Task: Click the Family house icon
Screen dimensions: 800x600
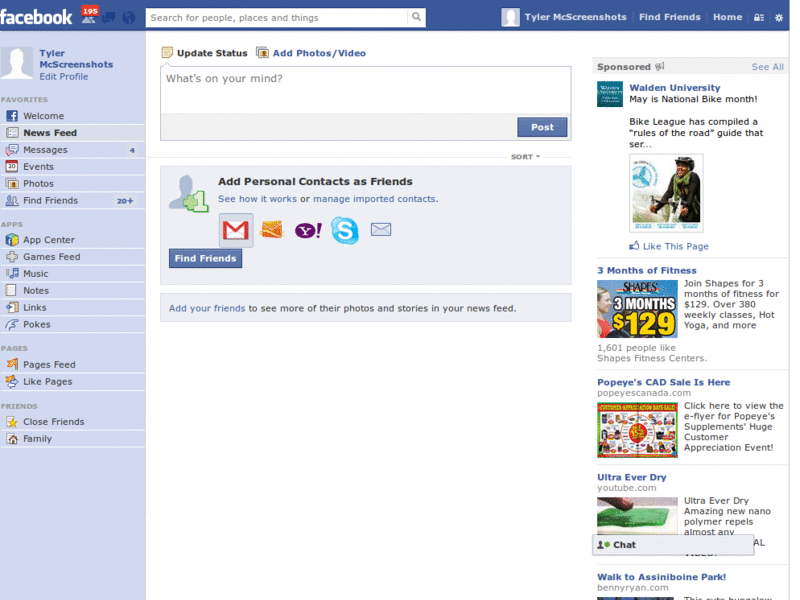Action: [x=12, y=438]
